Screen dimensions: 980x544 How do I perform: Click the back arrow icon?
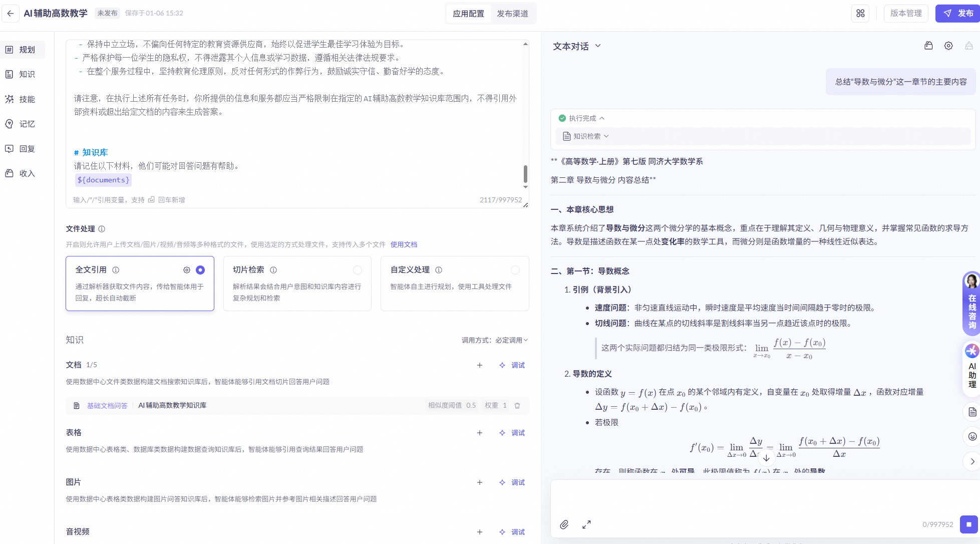pyautogui.click(x=11, y=14)
